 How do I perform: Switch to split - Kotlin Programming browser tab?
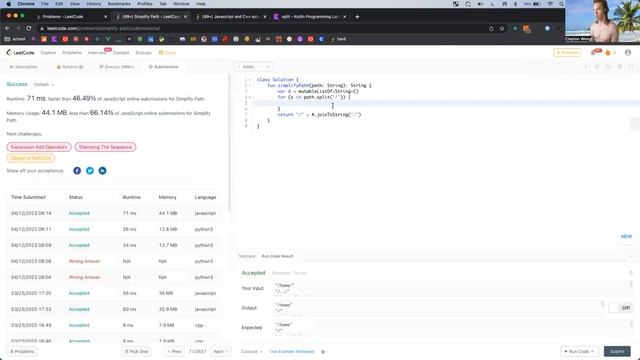(x=310, y=17)
